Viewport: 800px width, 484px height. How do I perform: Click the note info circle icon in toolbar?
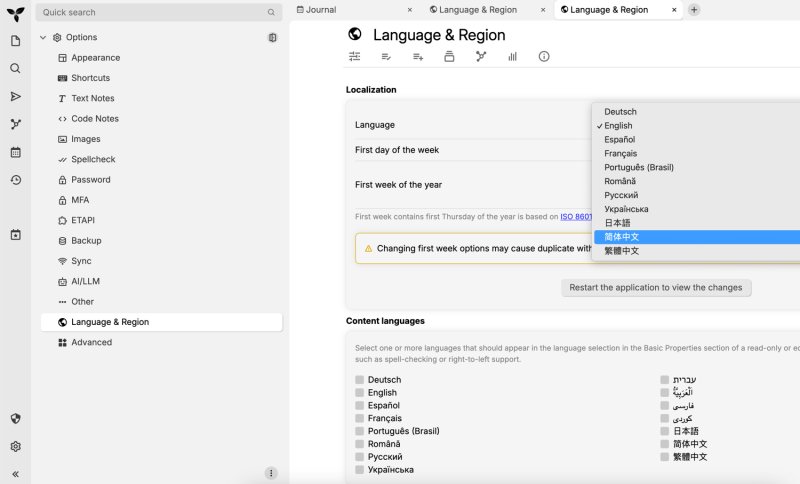point(544,56)
